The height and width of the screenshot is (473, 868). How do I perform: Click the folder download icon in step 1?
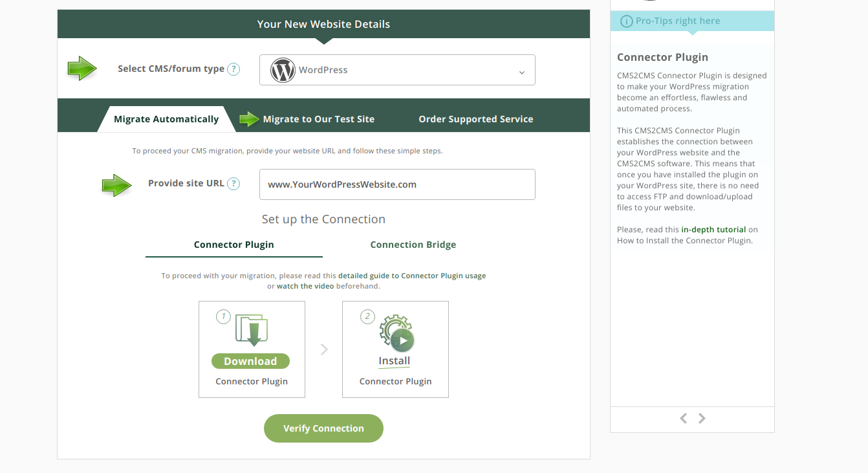pos(252,329)
